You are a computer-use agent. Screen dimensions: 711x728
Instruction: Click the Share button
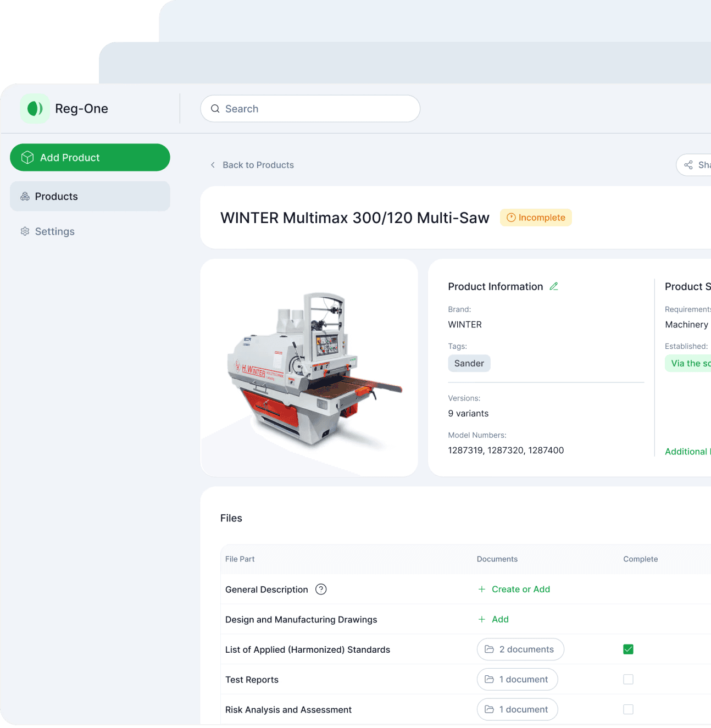pos(695,165)
